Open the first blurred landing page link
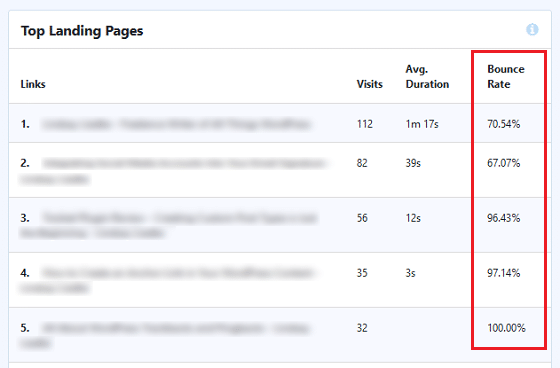 [176, 124]
